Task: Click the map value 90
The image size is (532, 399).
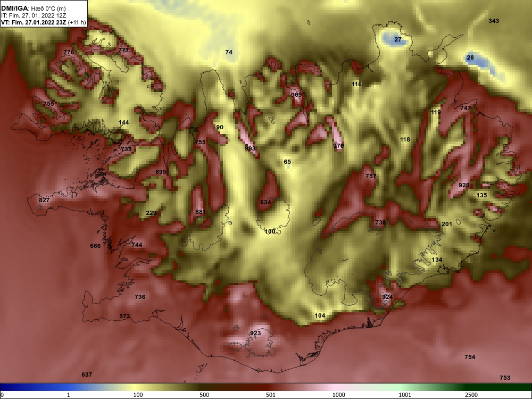Action: pos(220,127)
